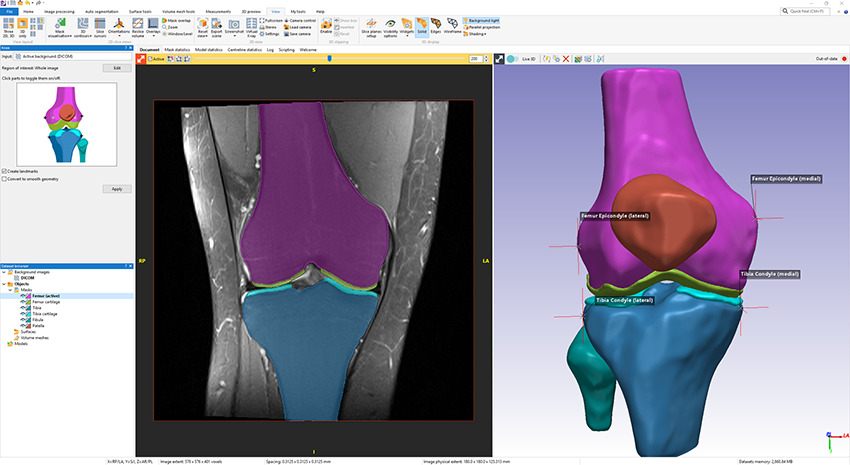The image size is (850, 465).
Task: Select the Wireframe 3D display mode
Action: [451, 23]
